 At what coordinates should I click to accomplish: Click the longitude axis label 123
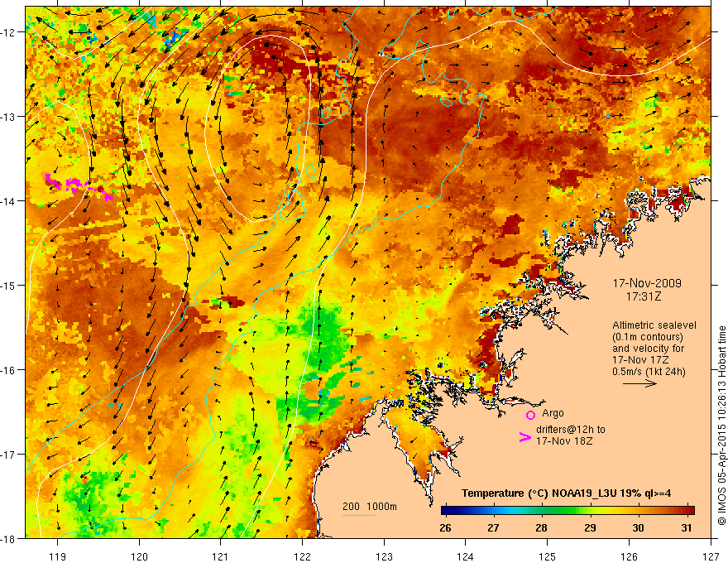pos(384,556)
